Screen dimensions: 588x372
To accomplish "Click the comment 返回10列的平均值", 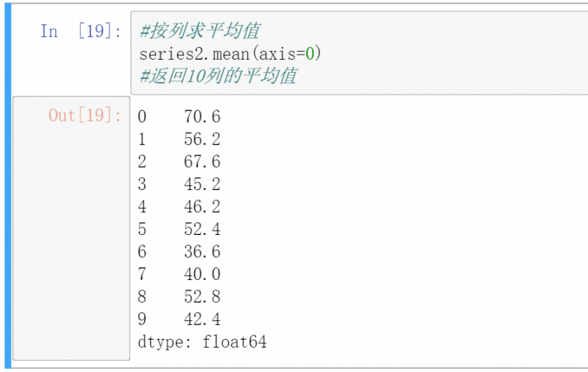I will pos(218,76).
